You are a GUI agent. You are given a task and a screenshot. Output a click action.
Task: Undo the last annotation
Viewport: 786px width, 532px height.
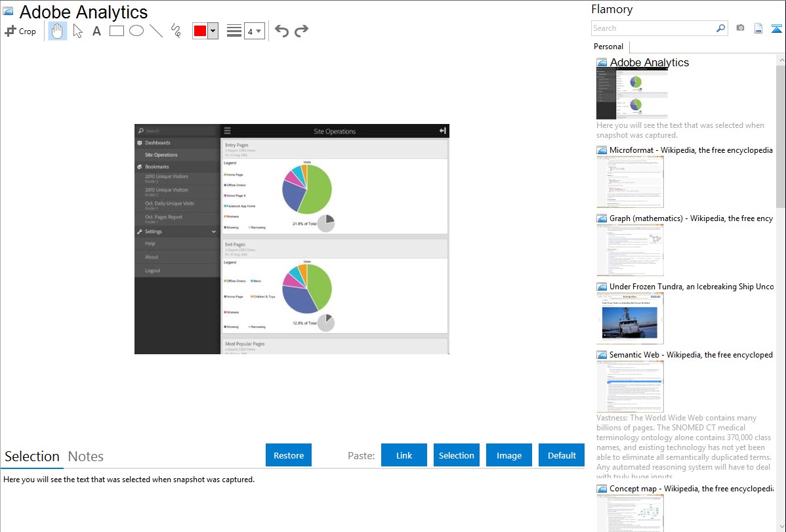click(281, 31)
